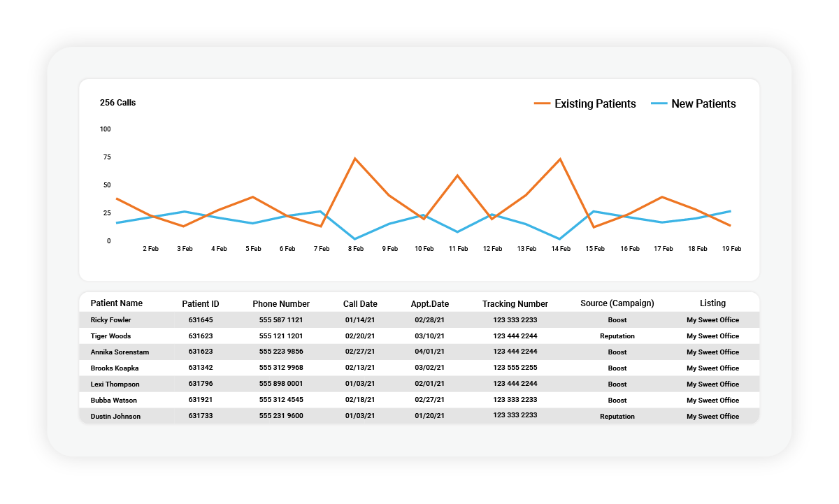Select the Reputation source for Dustin Johnson
Screen dimensions: 839x504
tap(616, 416)
